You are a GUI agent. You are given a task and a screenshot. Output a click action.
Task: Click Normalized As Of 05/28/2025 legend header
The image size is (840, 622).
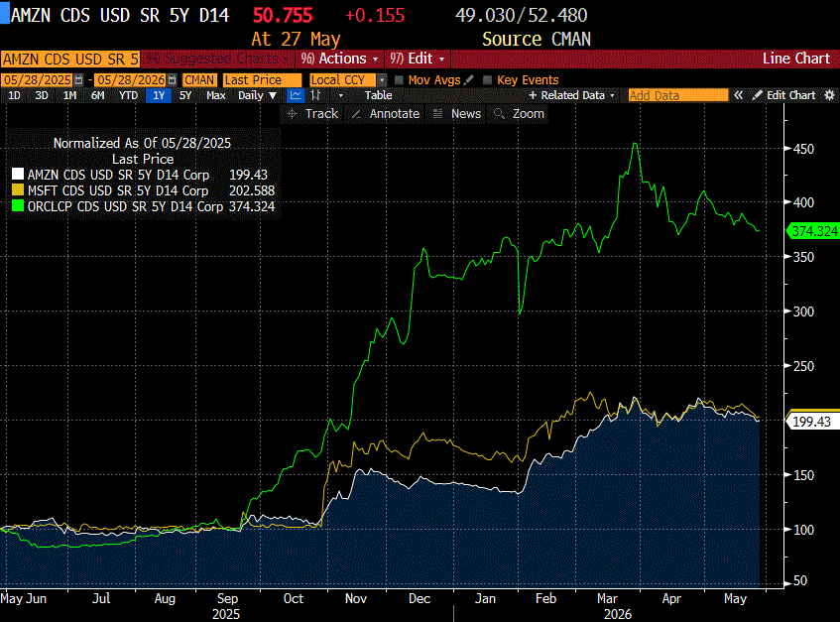pyautogui.click(x=142, y=143)
